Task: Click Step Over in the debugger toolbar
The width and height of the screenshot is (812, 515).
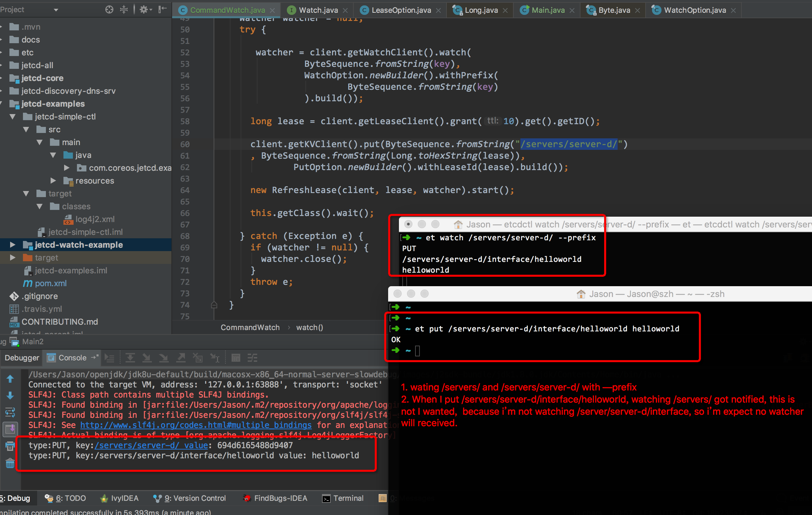Action: coord(130,357)
